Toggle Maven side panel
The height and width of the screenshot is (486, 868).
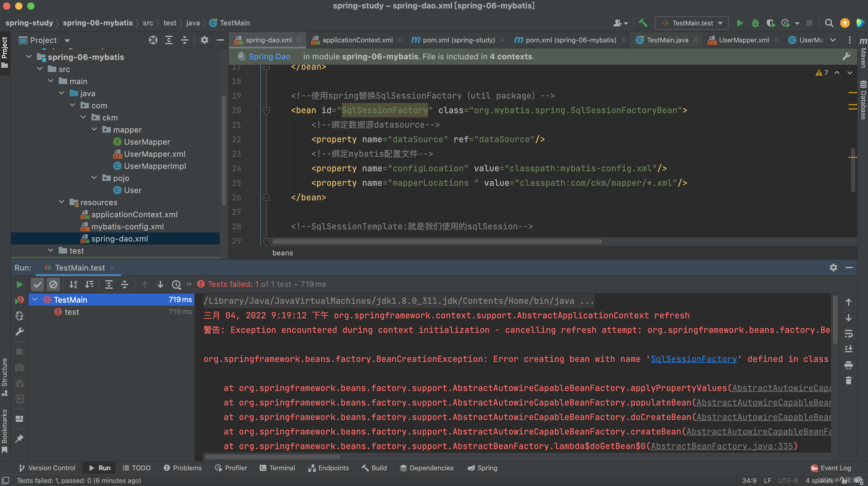pyautogui.click(x=863, y=53)
